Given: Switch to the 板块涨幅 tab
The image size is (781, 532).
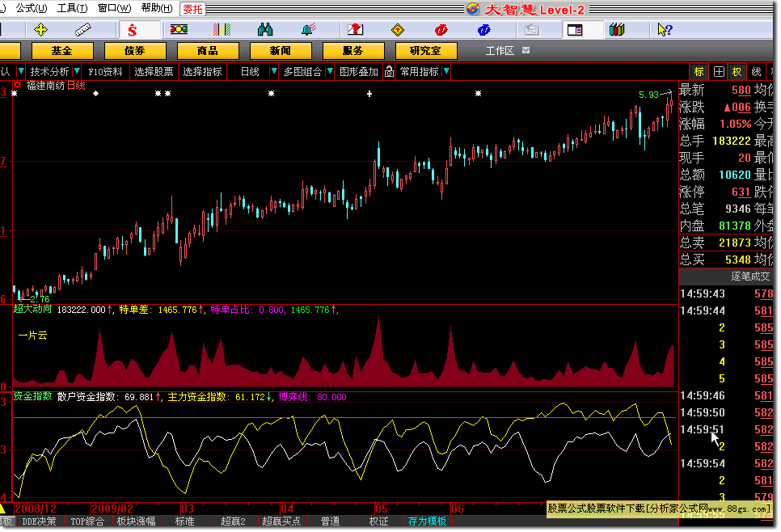Looking at the screenshot, I should tap(136, 521).
